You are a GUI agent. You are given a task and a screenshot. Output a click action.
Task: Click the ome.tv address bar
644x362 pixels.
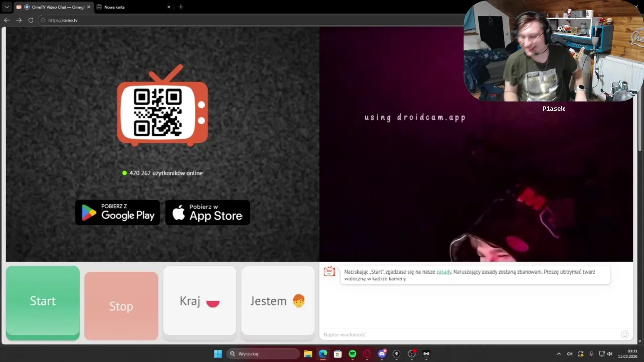252,20
